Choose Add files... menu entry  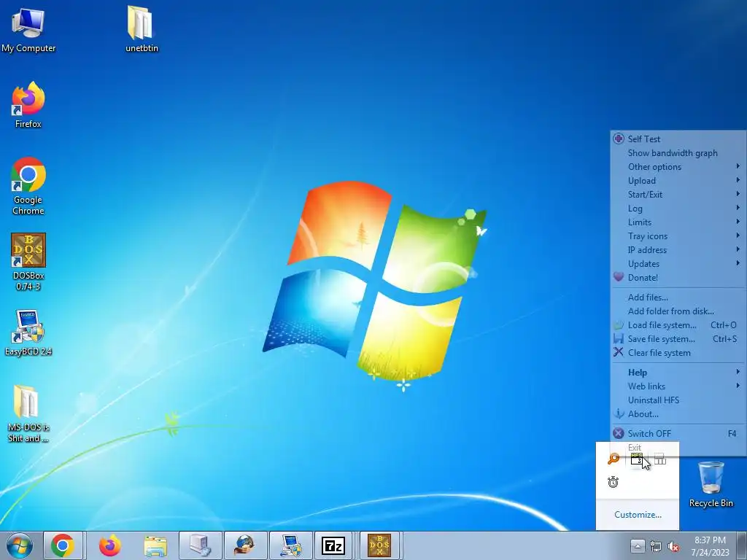pos(678,297)
